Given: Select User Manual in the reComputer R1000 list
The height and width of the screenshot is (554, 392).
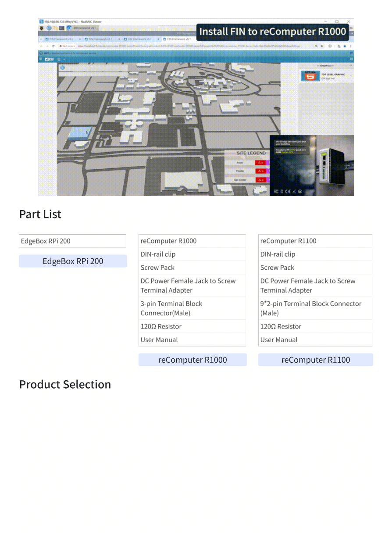Looking at the screenshot, I should [192, 340].
